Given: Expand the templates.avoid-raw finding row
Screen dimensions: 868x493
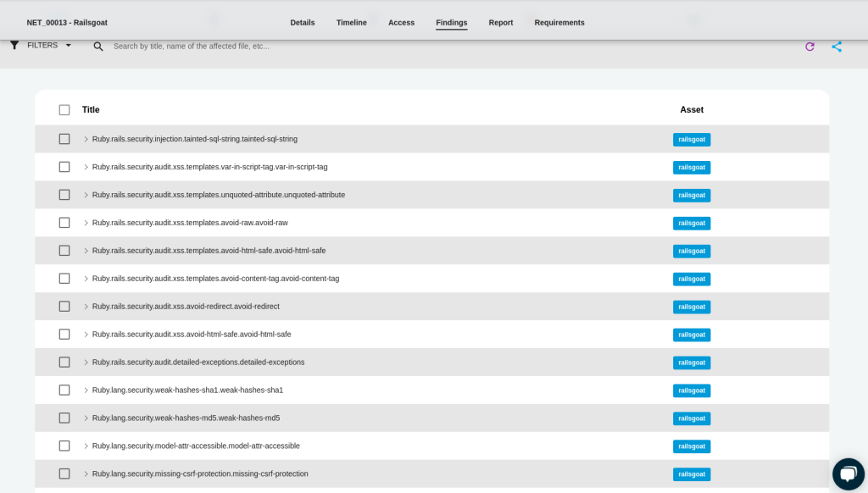Looking at the screenshot, I should tap(86, 223).
